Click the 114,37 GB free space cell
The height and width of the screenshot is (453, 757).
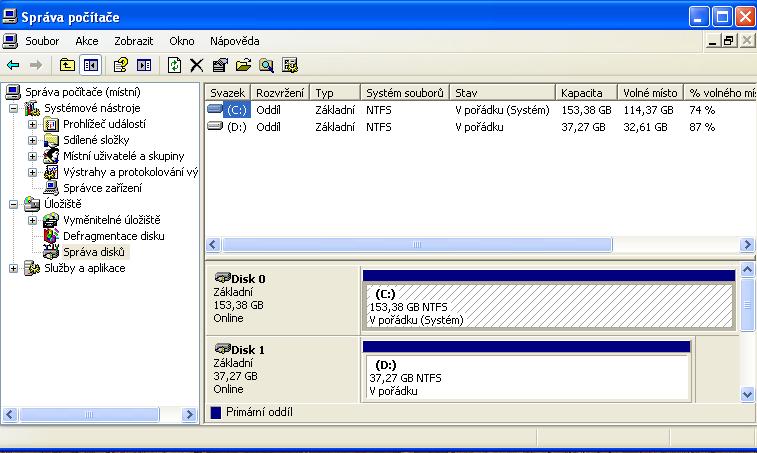point(648,110)
